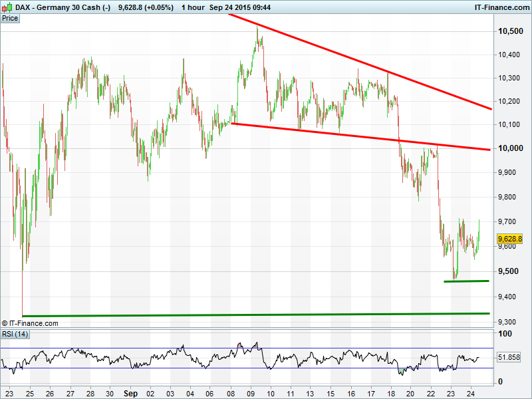Viewport: 532px width, 399px height.
Task: Click the Sep 24 2015 09:44 timestamp
Action: tap(239, 7)
